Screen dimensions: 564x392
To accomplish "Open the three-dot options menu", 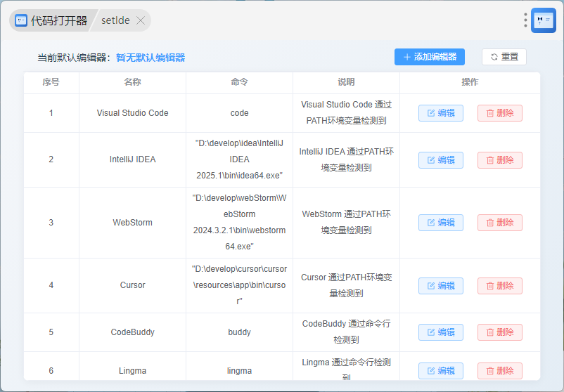I will coord(525,20).
